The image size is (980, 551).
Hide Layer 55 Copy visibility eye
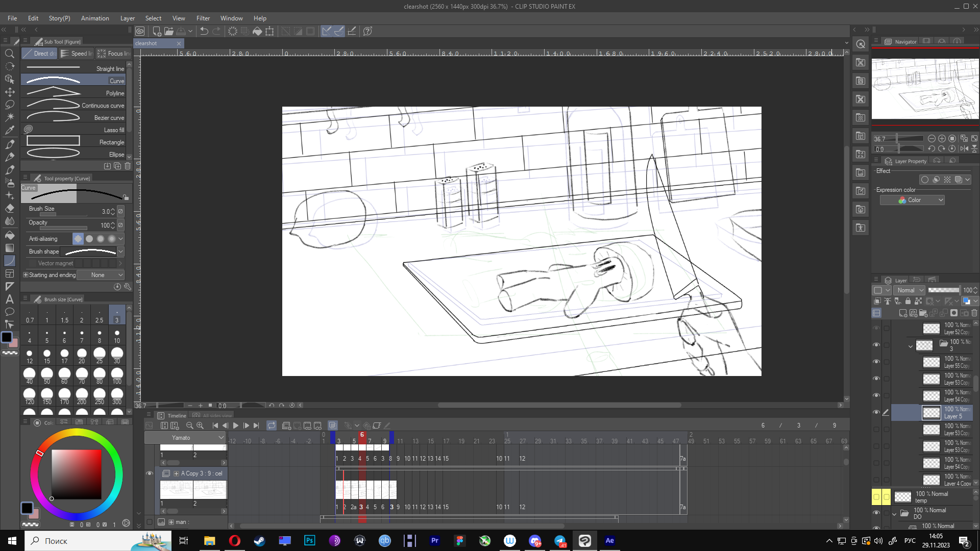[x=876, y=362]
